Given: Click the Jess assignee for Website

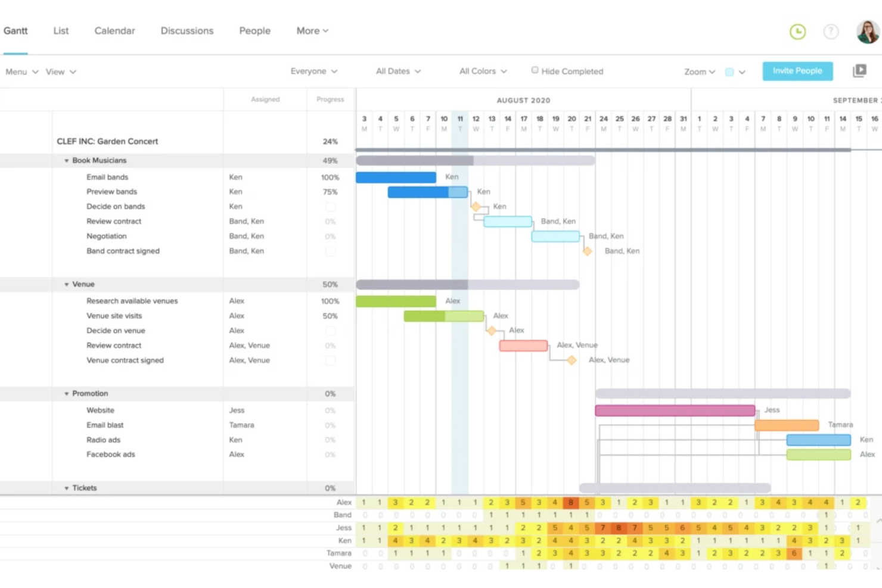Looking at the screenshot, I should [237, 410].
